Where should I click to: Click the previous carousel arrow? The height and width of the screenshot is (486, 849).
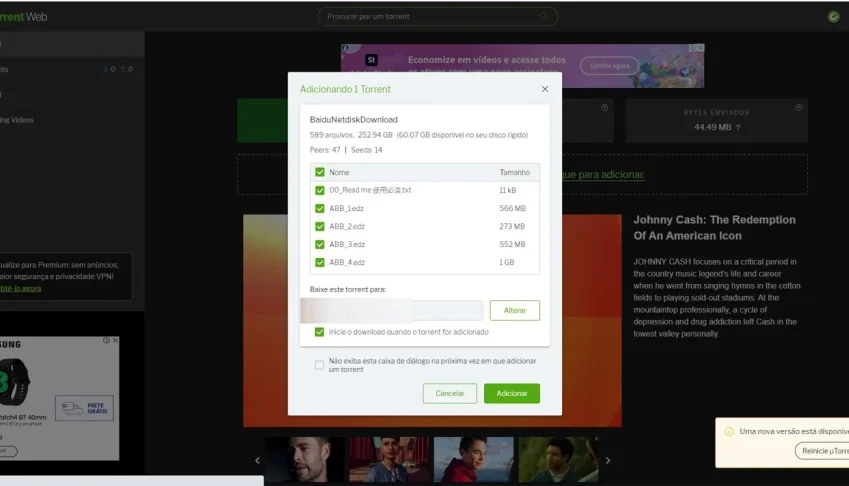point(257,461)
